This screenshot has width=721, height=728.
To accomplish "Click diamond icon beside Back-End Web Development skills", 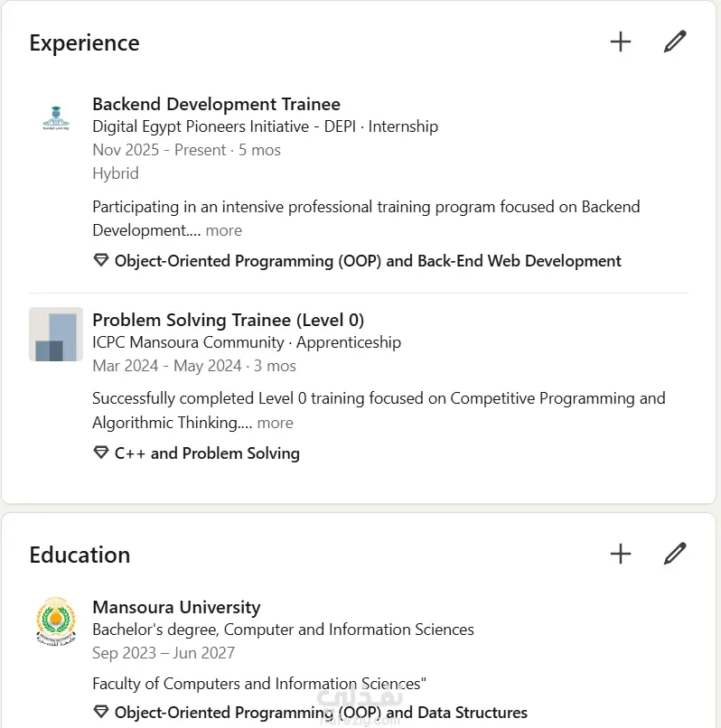I will [101, 261].
